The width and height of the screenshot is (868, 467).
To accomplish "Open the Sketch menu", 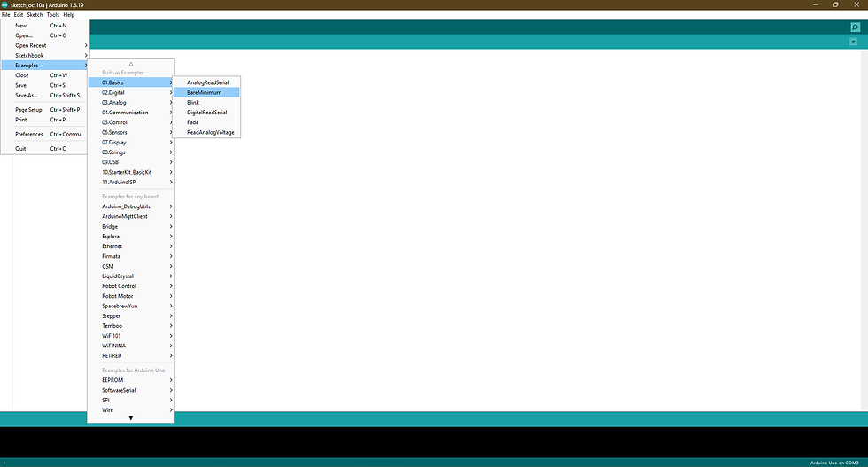I will pos(35,15).
